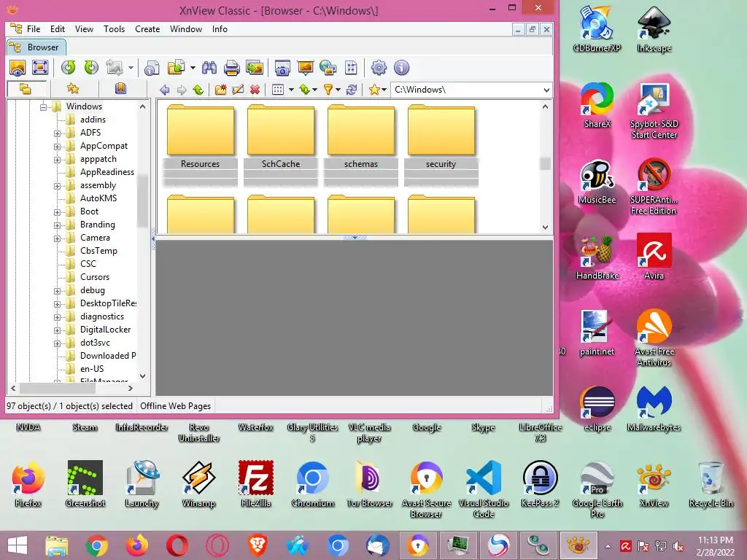
Task: Open the Favorites star dropdown in address bar
Action: coord(384,90)
